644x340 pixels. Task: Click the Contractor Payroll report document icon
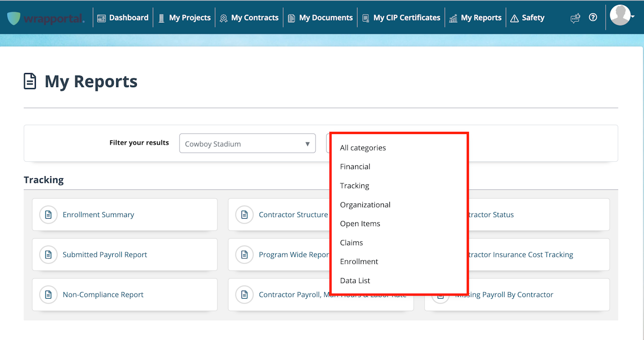245,295
